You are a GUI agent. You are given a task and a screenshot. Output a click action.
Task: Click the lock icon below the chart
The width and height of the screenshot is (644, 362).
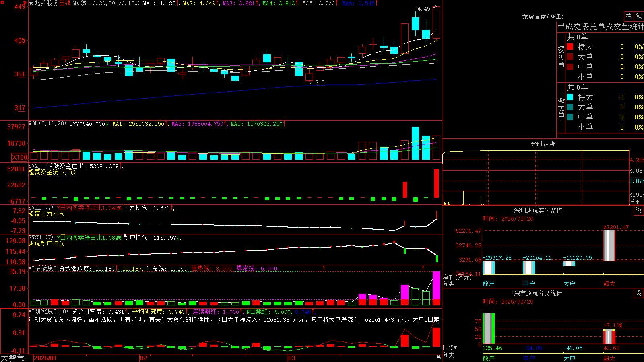[x=438, y=357]
